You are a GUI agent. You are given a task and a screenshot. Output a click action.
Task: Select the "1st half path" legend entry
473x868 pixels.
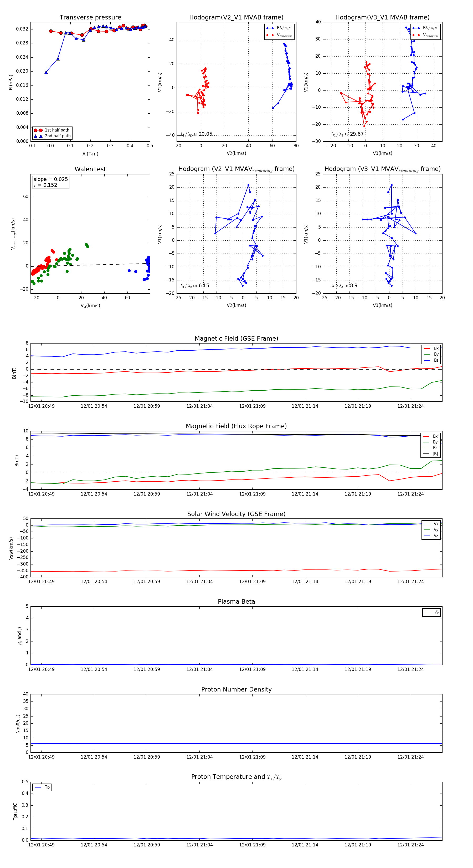point(52,130)
